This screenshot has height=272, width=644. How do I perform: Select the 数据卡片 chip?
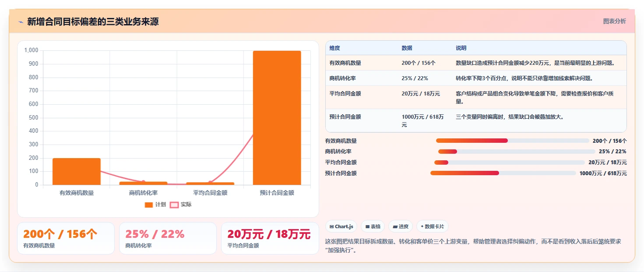pyautogui.click(x=432, y=226)
